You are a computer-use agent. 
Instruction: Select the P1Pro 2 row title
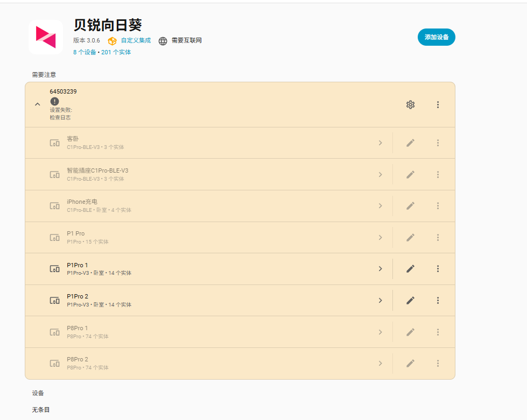[78, 296]
